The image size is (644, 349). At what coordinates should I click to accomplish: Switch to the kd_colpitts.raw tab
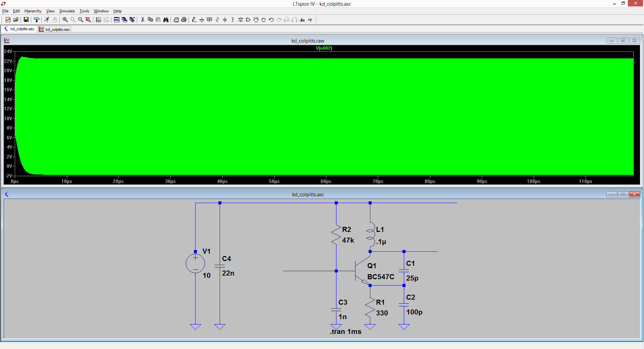click(55, 29)
